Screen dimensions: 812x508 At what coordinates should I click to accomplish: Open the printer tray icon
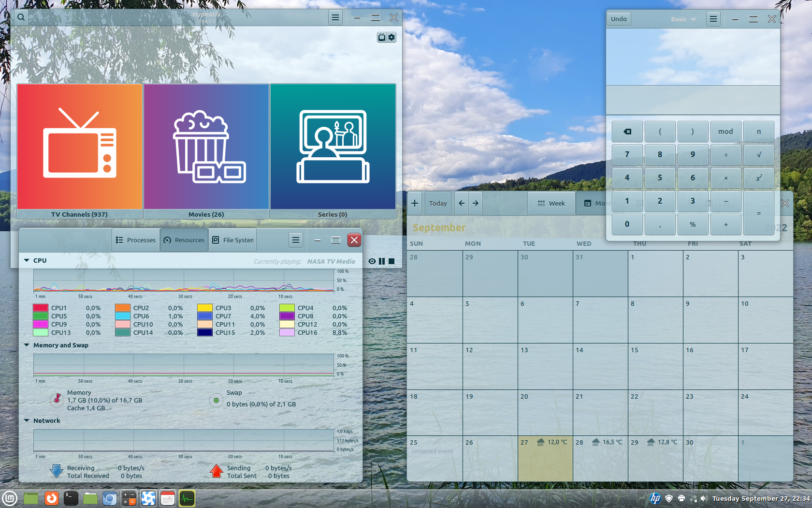point(681,498)
